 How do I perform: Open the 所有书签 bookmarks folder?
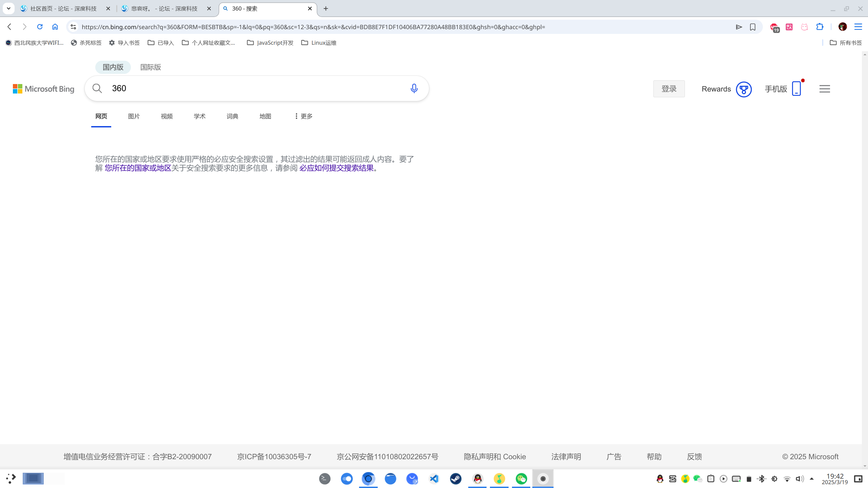click(846, 43)
